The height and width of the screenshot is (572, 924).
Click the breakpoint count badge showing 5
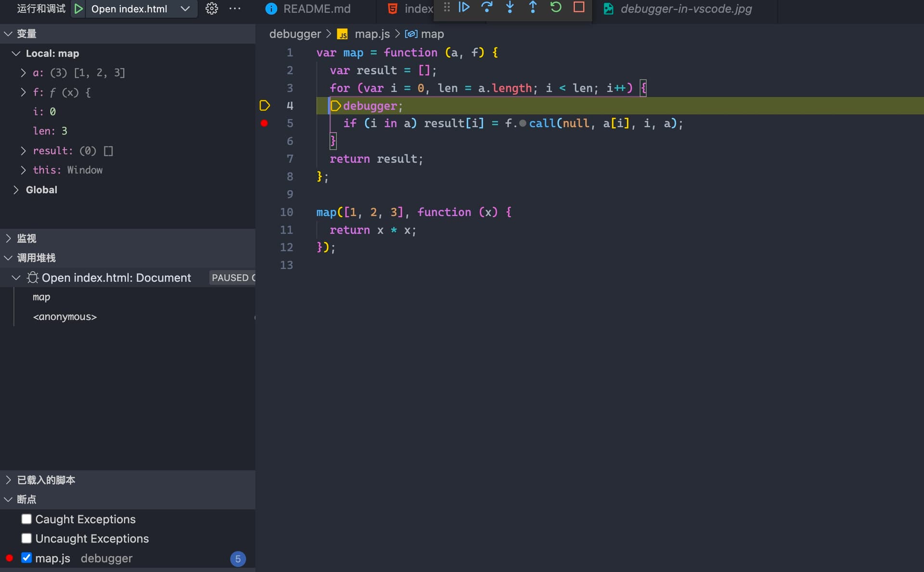click(x=238, y=559)
